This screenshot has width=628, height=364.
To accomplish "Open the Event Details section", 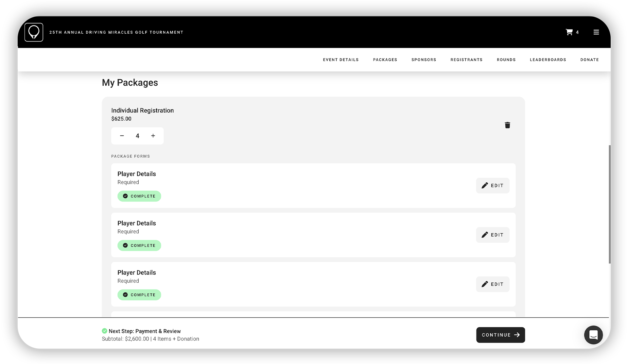I will pyautogui.click(x=340, y=59).
